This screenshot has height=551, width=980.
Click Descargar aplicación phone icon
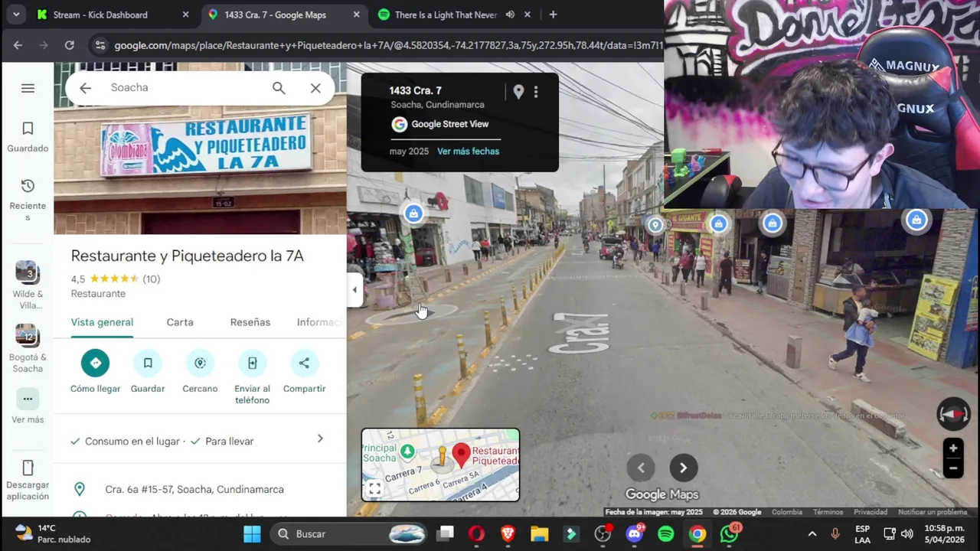pos(28,468)
